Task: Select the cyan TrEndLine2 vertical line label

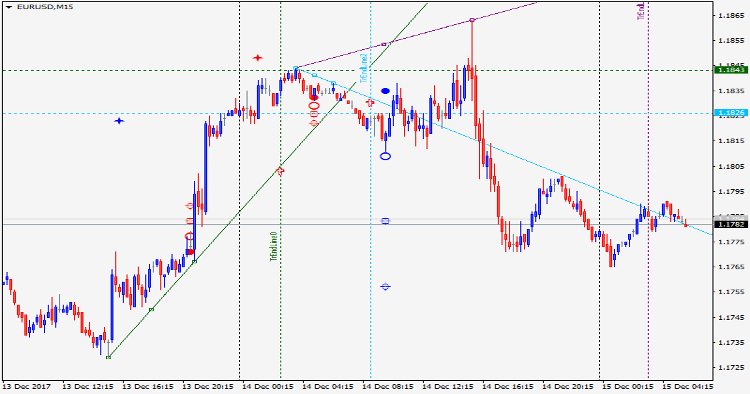Action: pos(364,68)
